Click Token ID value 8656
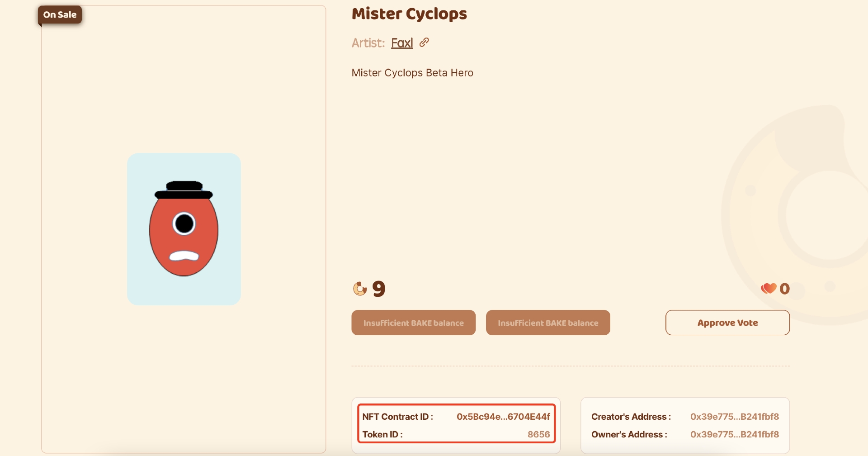The height and width of the screenshot is (456, 868). pos(538,434)
